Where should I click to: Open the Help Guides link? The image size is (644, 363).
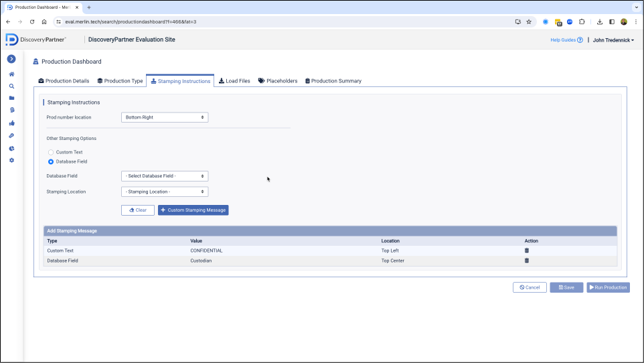(566, 40)
